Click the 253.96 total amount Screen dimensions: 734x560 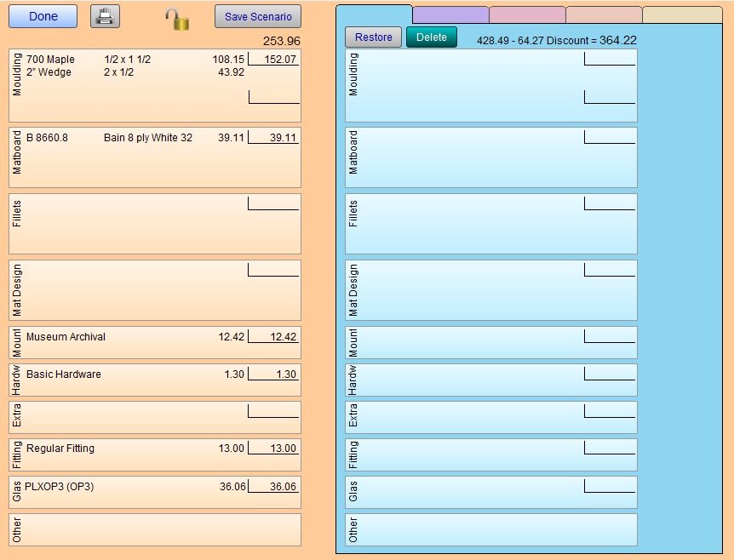pyautogui.click(x=281, y=41)
